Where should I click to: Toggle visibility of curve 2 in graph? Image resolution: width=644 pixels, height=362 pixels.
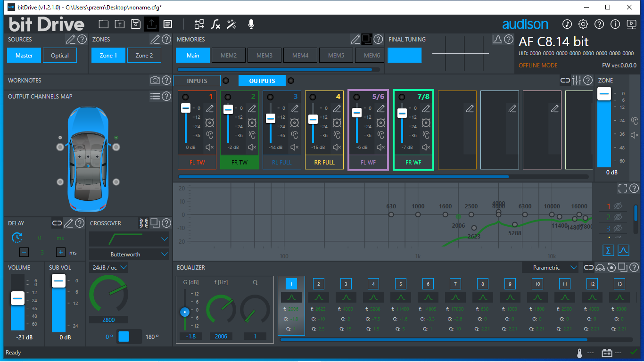pyautogui.click(x=618, y=217)
